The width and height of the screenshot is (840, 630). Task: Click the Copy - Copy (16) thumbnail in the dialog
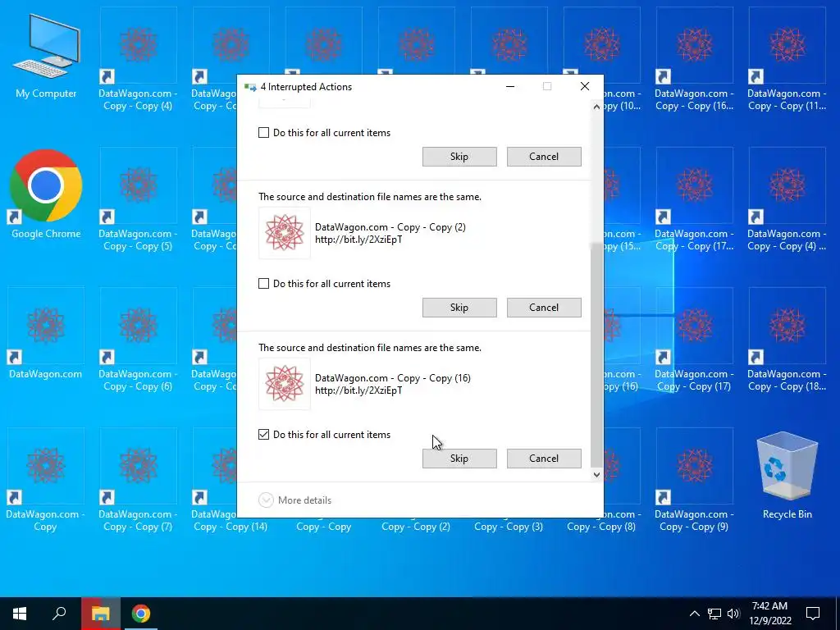coord(285,384)
